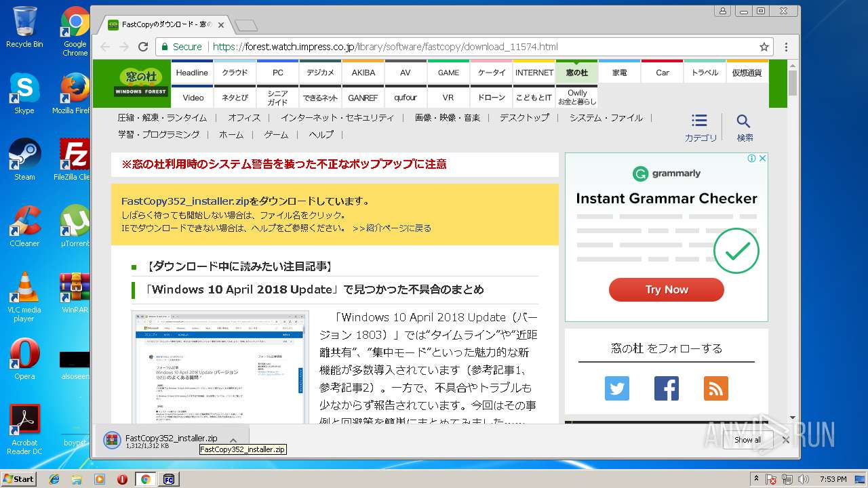Expand FastCopy352_installer.zip download options arrow
The image size is (868, 488).
tap(233, 441)
